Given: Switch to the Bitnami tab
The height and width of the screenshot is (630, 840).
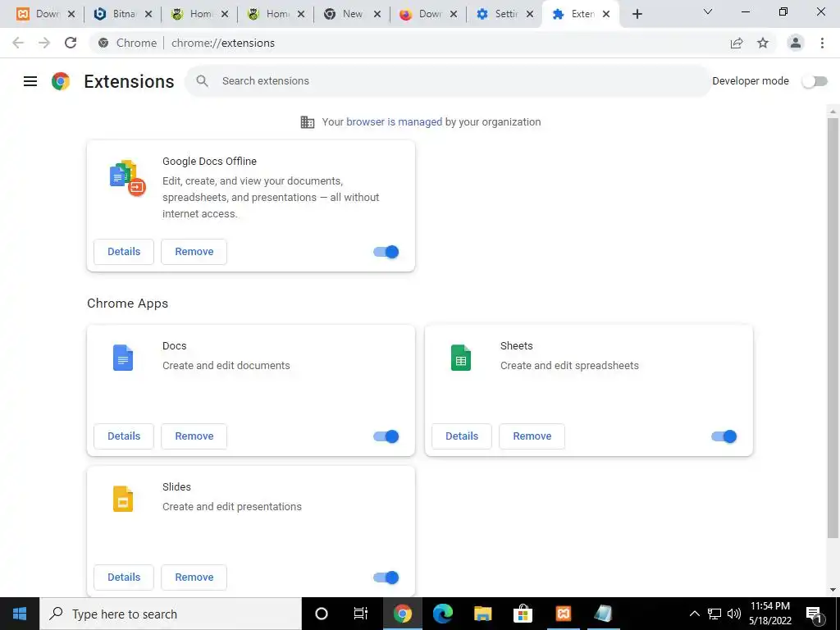Looking at the screenshot, I should pyautogui.click(x=123, y=14).
